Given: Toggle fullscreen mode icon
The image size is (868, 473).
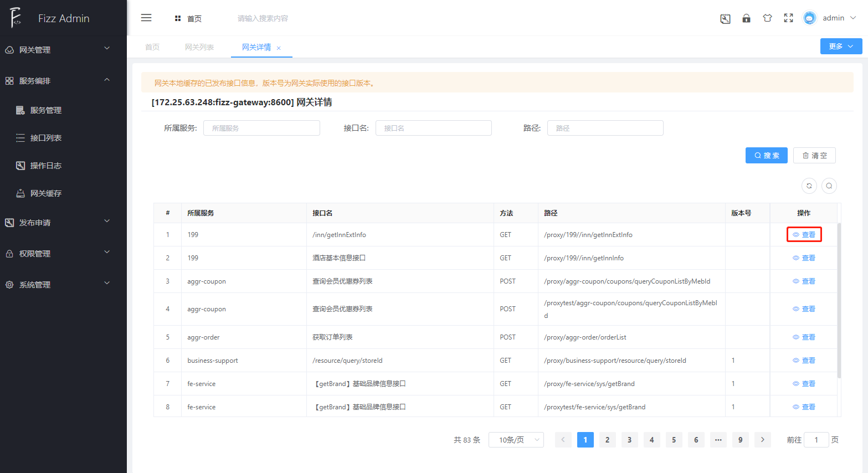Looking at the screenshot, I should tap(788, 18).
